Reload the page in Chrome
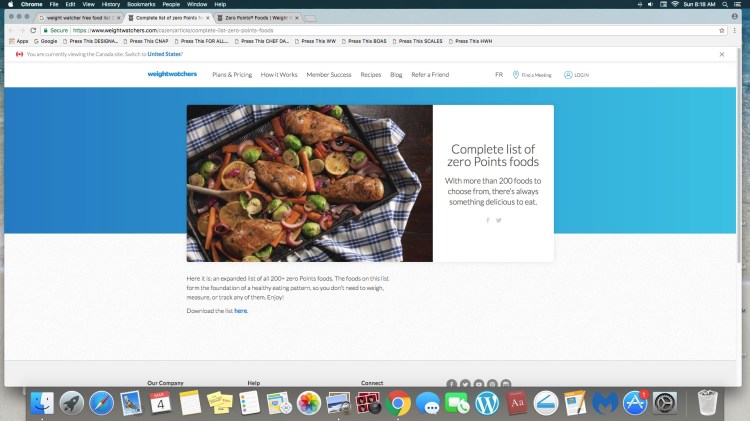Image resolution: width=750 pixels, height=421 pixels. tap(33, 30)
